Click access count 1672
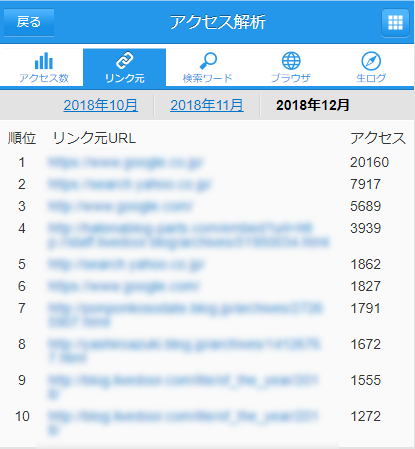 coord(365,344)
